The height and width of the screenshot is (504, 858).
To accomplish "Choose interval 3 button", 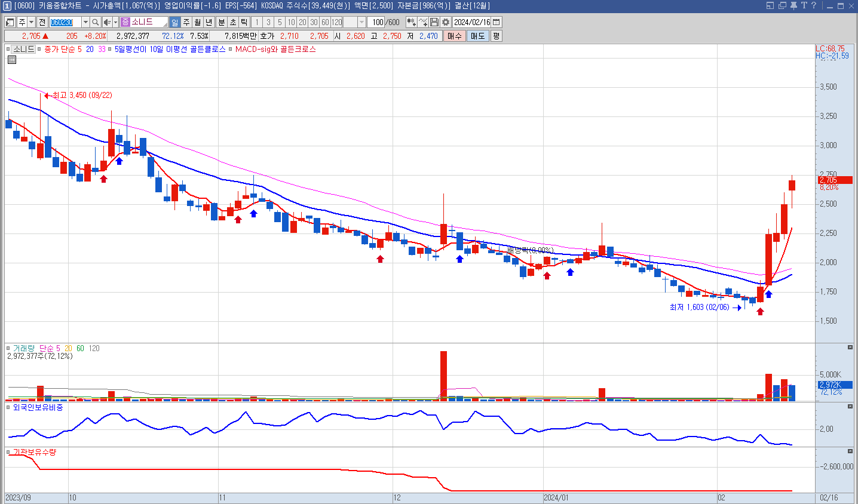I will tap(268, 22).
